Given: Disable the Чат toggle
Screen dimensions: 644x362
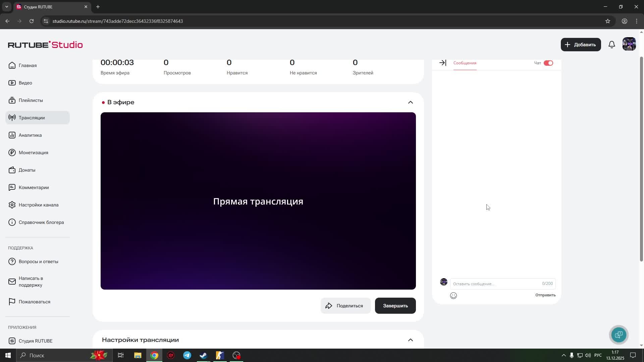Looking at the screenshot, I should point(548,63).
